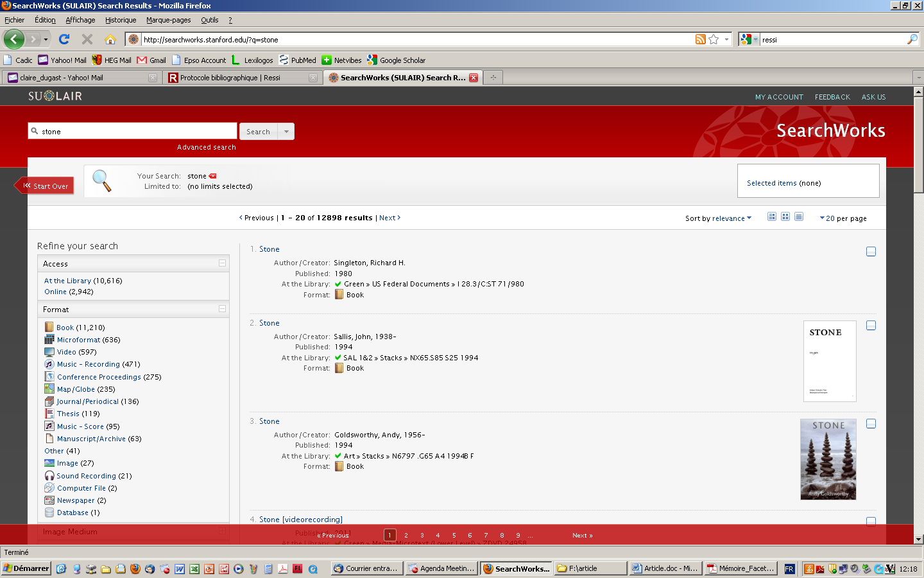This screenshot has height=578, width=924.
Task: Open the Stone videorecording result title
Action: pos(301,520)
